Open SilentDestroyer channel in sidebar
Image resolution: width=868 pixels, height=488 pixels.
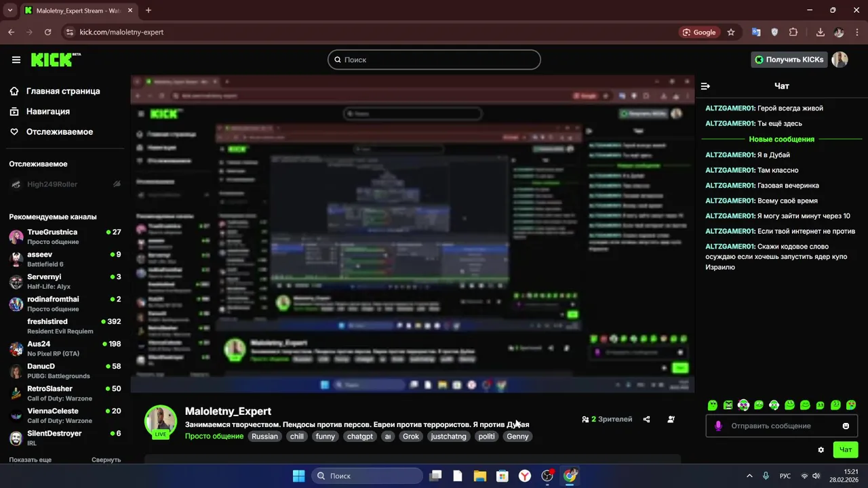point(64,438)
